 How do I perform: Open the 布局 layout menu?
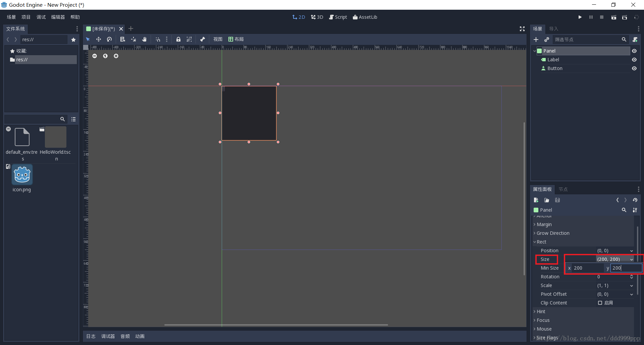[236, 39]
